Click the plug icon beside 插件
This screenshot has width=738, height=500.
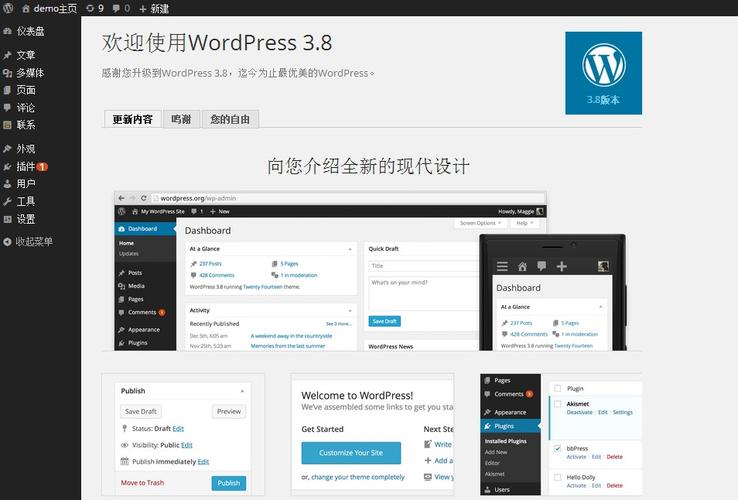[7, 167]
